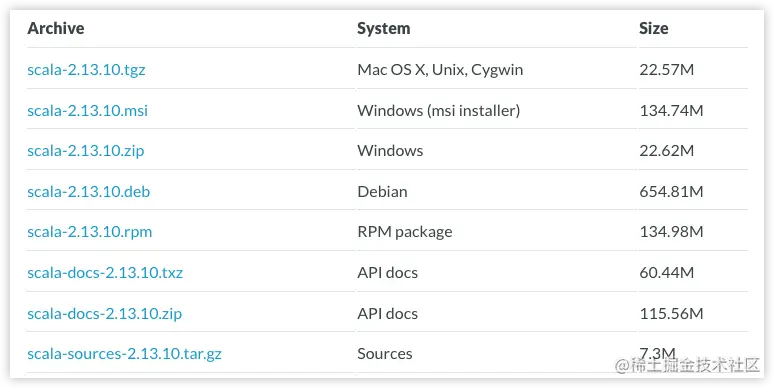Screen dimensions: 774x388
Task: Download the scala-2.13.10.tgz archive
Action: (x=86, y=70)
